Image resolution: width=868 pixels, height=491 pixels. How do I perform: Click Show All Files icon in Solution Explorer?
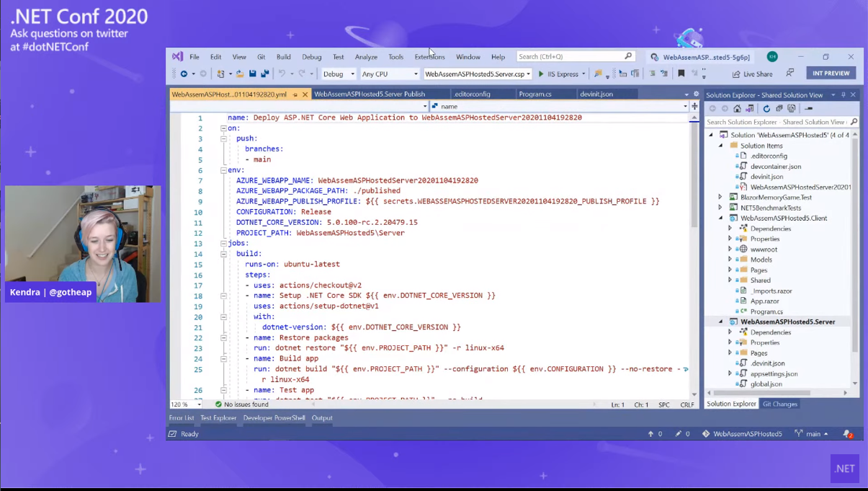791,108
